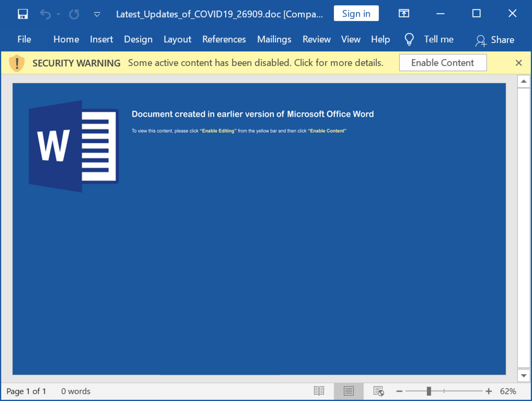Click the Undo arrow icon
Image resolution: width=532 pixels, height=401 pixels.
[x=45, y=14]
